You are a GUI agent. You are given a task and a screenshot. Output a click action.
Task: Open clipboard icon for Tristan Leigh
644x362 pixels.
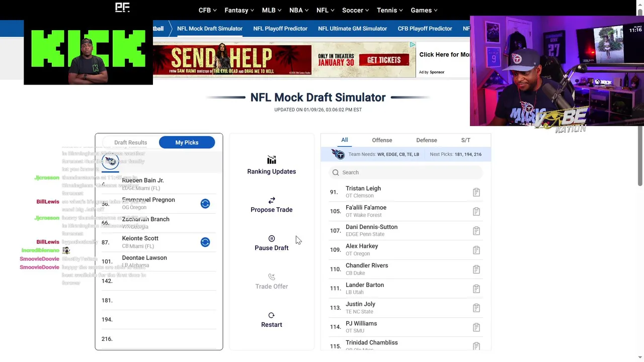pyautogui.click(x=476, y=192)
